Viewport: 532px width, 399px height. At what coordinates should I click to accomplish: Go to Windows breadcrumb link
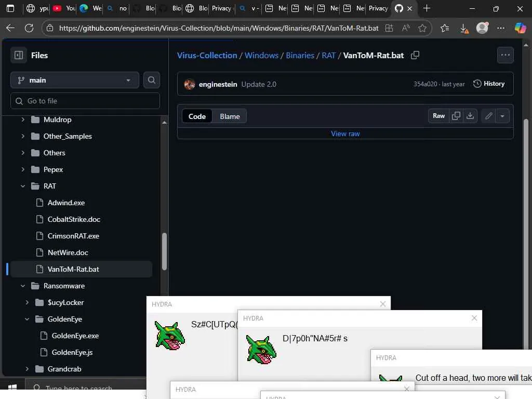(261, 55)
